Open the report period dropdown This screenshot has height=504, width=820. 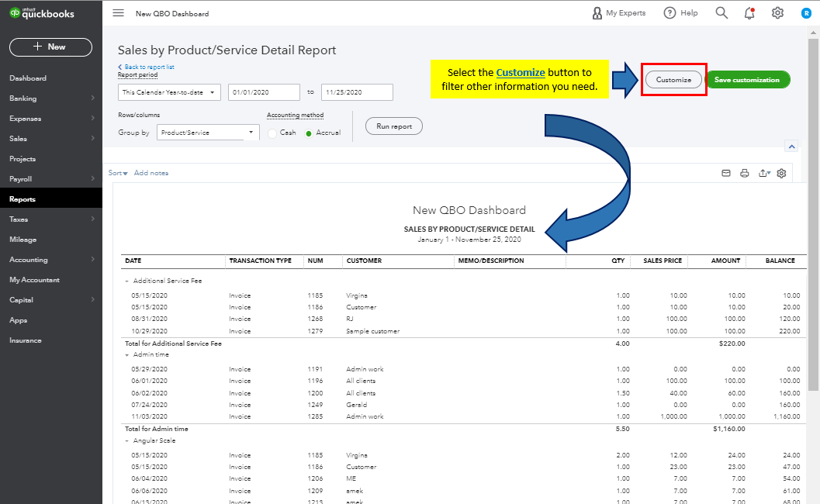169,92
